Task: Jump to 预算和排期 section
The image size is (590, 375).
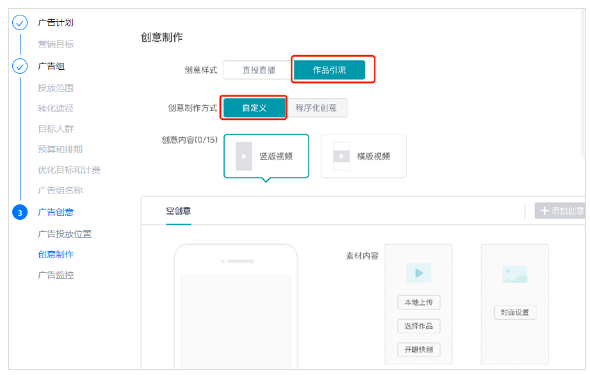Action: 60,149
